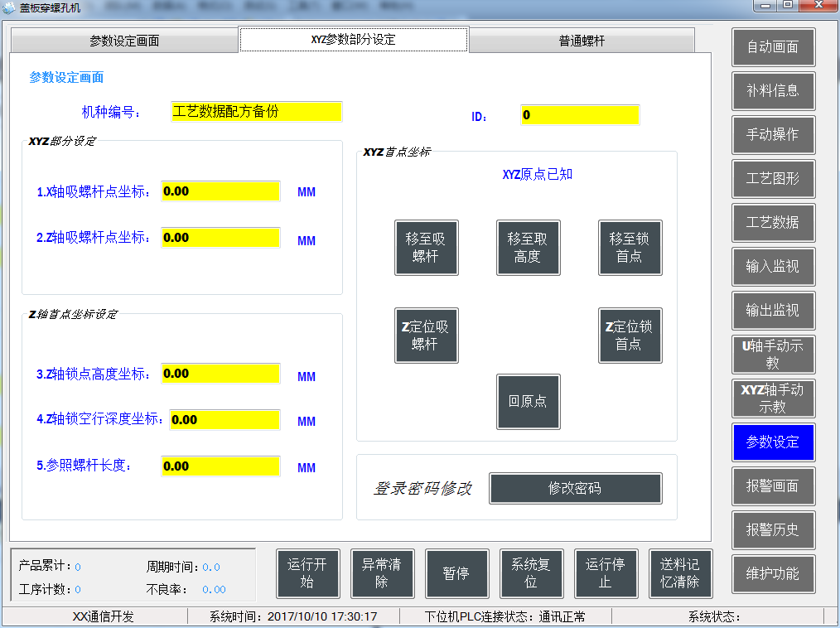Open the 输入监视 monitor

(x=772, y=267)
